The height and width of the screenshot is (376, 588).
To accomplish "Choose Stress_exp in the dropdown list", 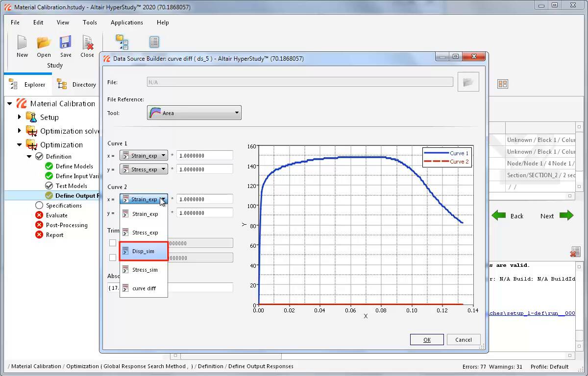I will point(144,233).
